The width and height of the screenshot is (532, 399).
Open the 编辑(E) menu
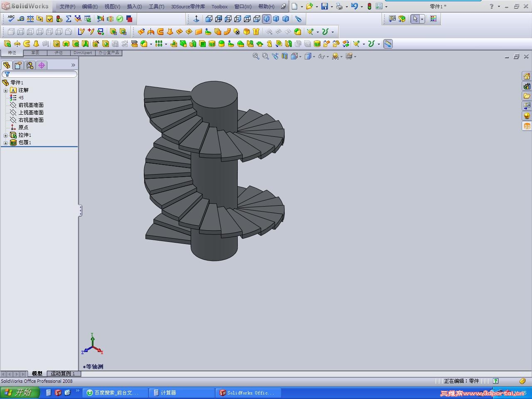click(x=90, y=7)
